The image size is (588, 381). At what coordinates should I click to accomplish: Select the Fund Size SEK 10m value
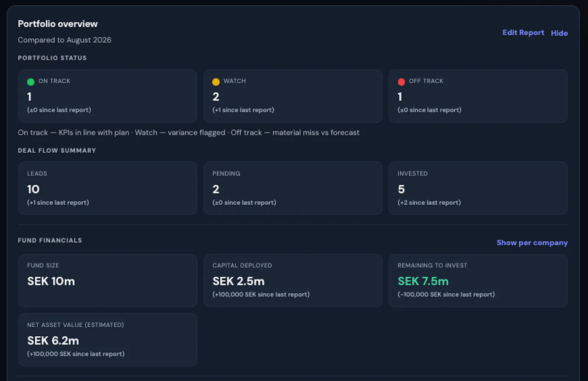click(51, 281)
